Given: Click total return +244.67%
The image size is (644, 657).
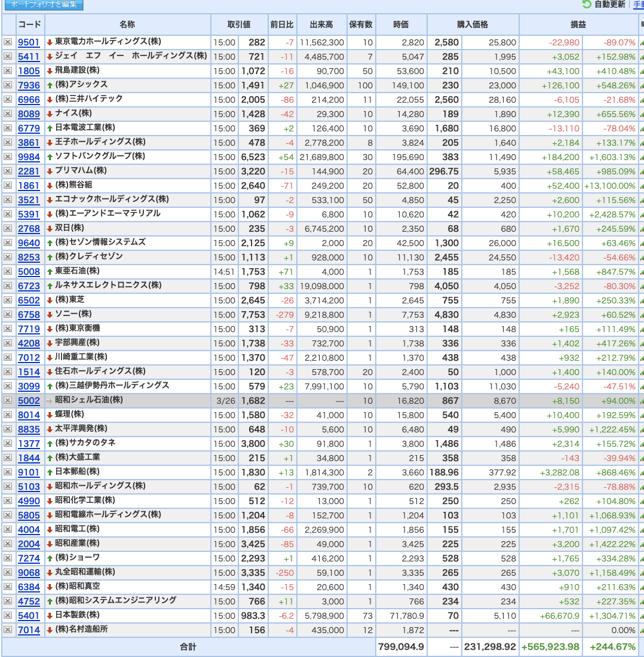Looking at the screenshot, I should (x=612, y=646).
